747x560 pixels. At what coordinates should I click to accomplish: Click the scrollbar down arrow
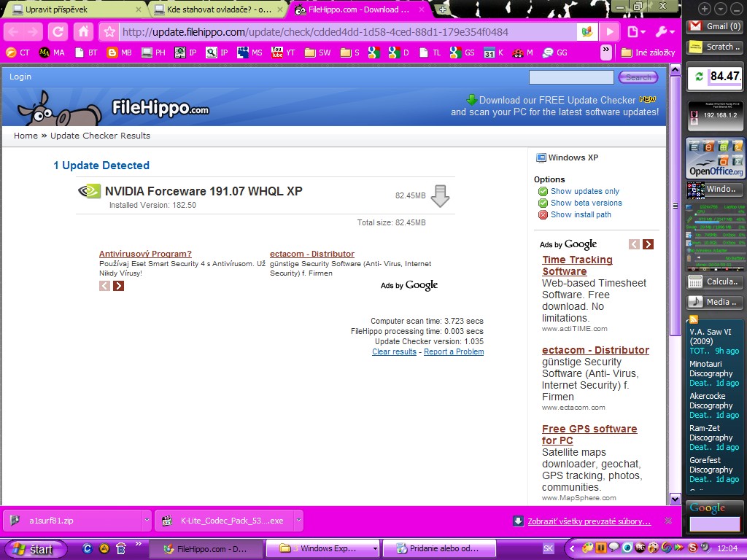675,499
